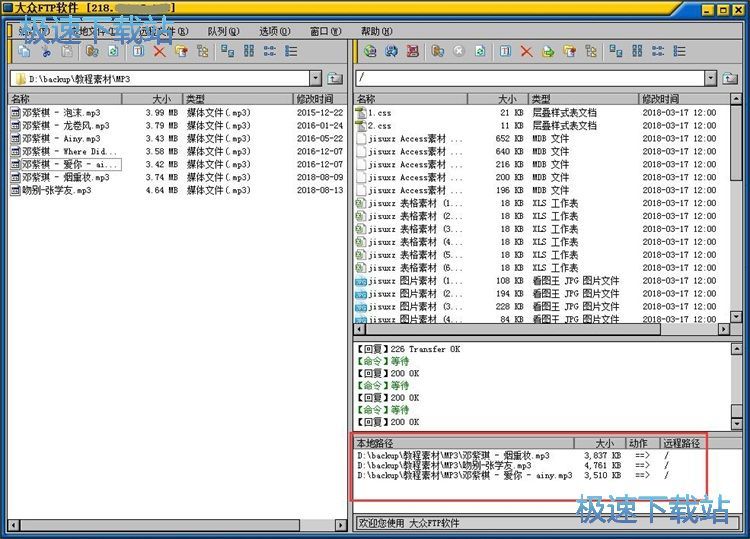Click the paste clipboard icon in local toolbar
This screenshot has width=750, height=539.
67,51
